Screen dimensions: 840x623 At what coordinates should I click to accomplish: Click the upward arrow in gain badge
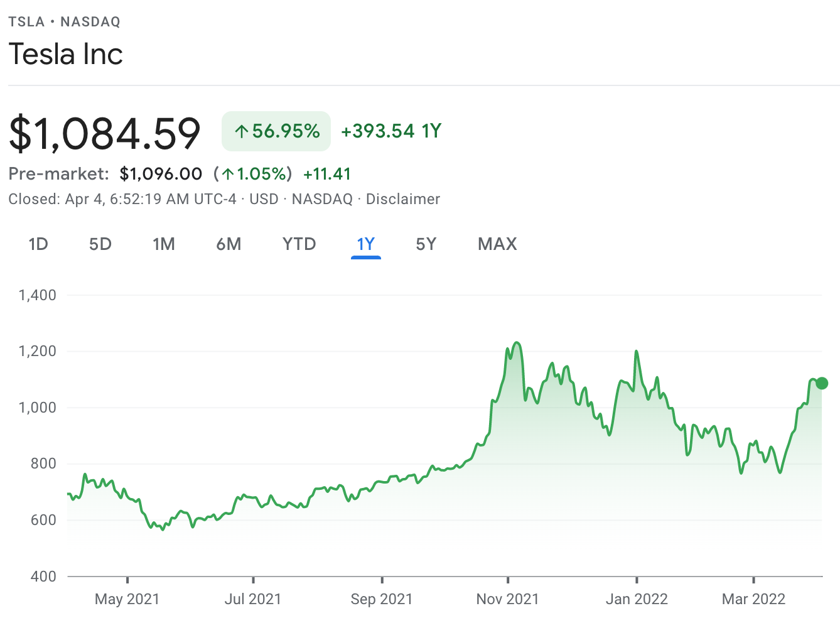point(242,131)
